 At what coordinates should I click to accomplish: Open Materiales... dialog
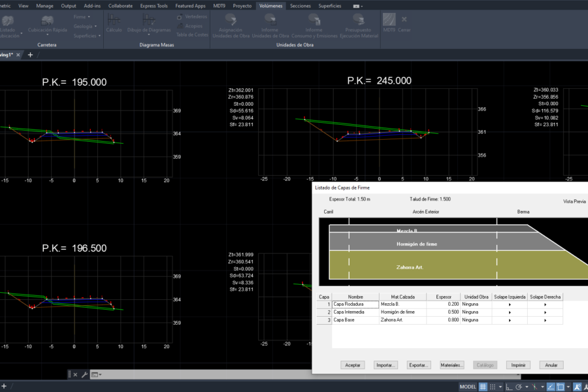[x=451, y=365]
